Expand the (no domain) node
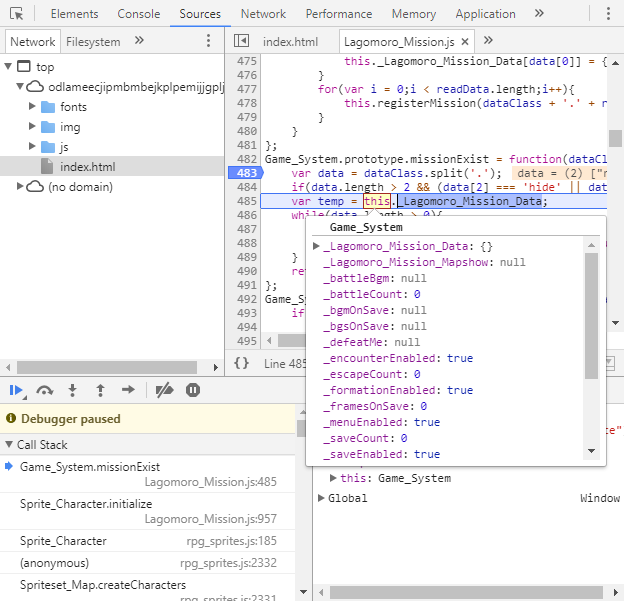 click(x=20, y=186)
